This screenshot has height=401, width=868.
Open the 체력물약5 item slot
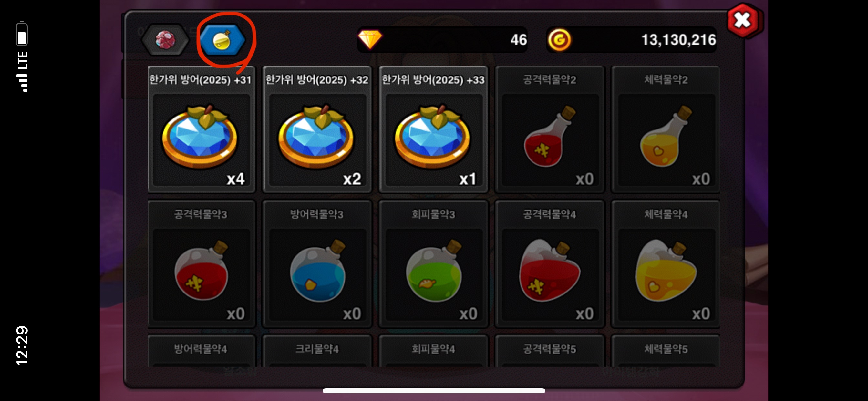pyautogui.click(x=666, y=350)
